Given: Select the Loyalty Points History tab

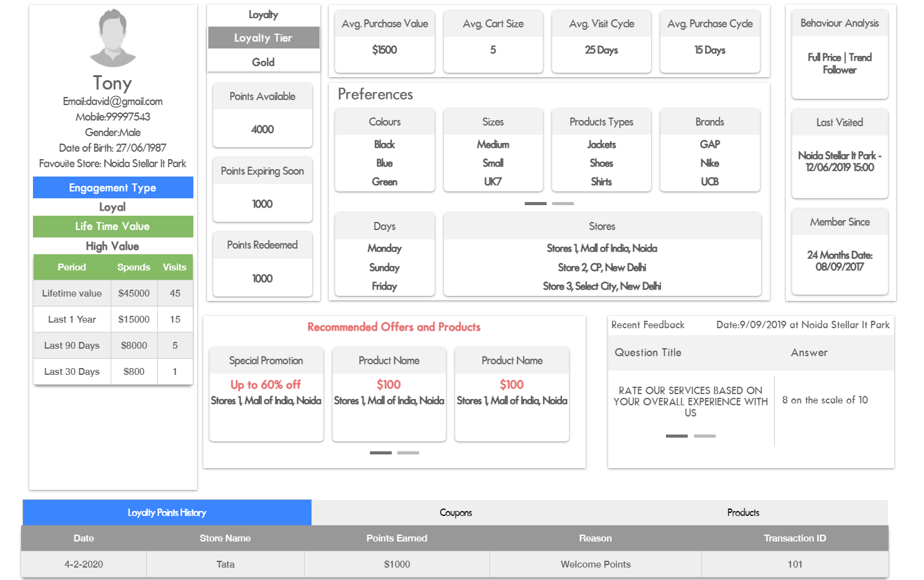Looking at the screenshot, I should [166, 512].
